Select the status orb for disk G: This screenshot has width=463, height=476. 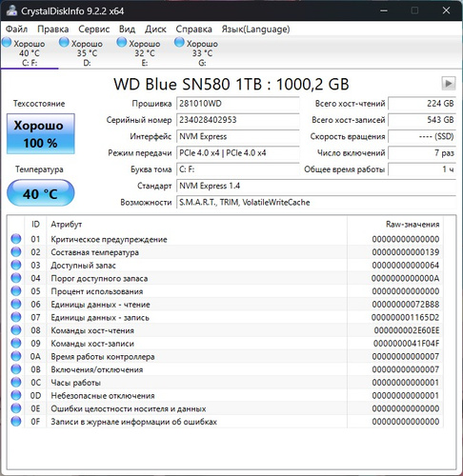(179, 43)
